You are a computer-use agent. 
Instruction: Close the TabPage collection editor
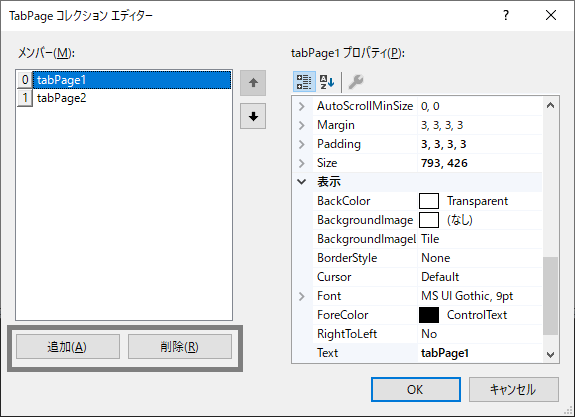coord(551,15)
